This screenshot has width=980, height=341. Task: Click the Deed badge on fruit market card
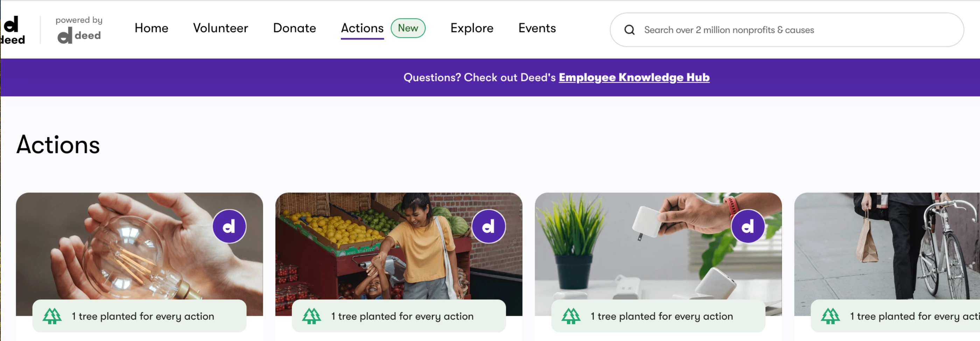click(489, 227)
